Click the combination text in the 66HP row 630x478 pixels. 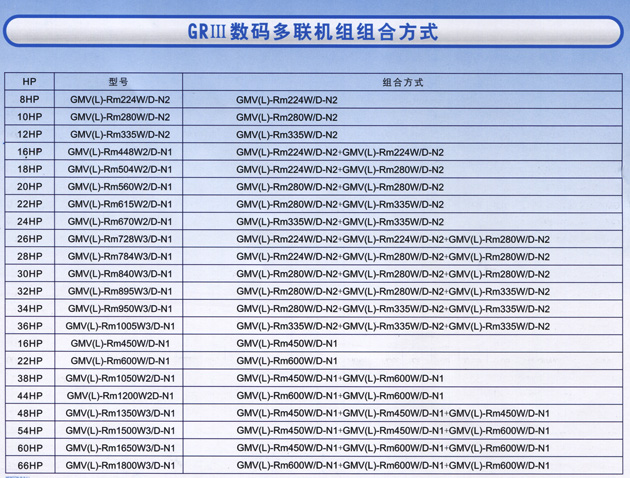coord(393,465)
